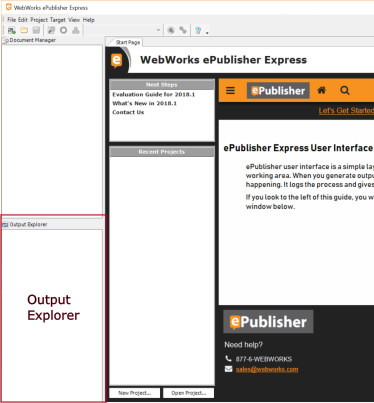Open the hamburger menu in help viewer
The height and width of the screenshot is (403, 374).
point(230,90)
